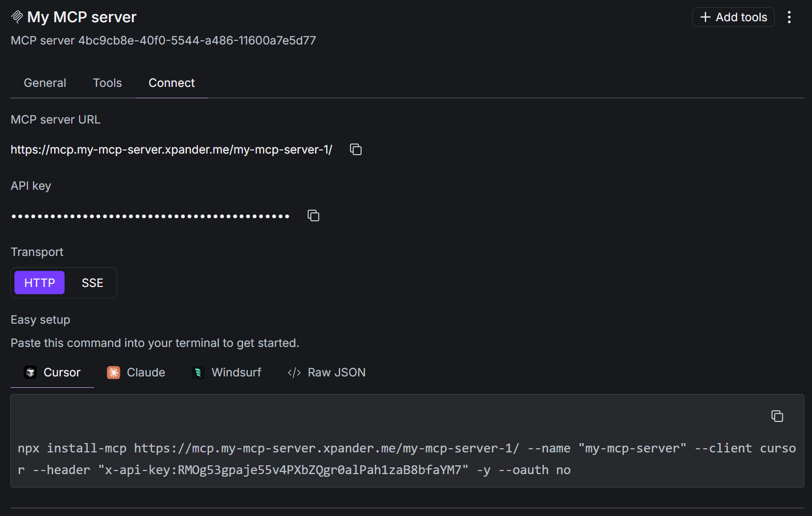
Task: Select the Cursor logo icon
Action: pyautogui.click(x=30, y=372)
